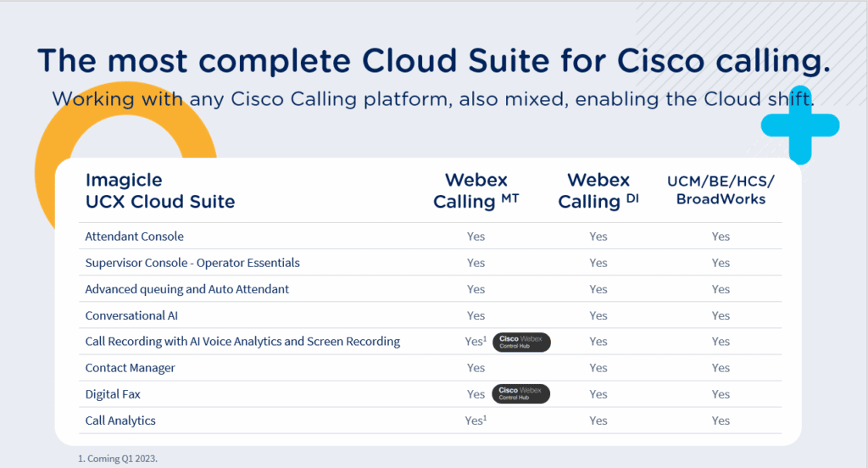Screen dimensions: 868x468
Task: Click the blue plus icon
Action: (799, 125)
